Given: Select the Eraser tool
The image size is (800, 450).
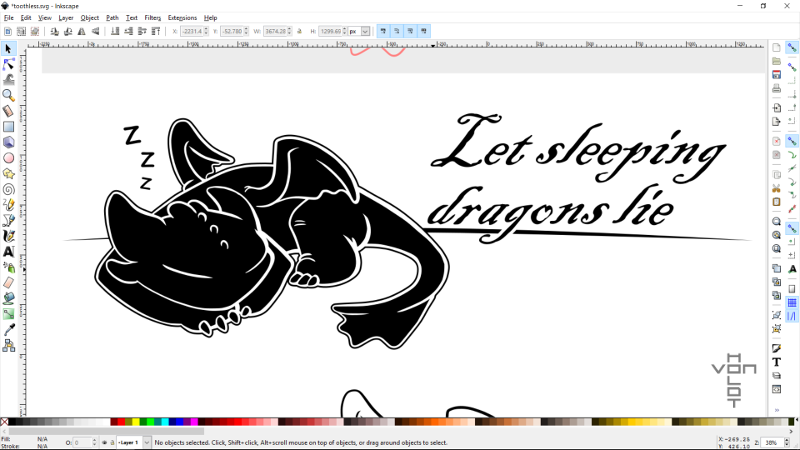Looking at the screenshot, I should coord(8,283).
